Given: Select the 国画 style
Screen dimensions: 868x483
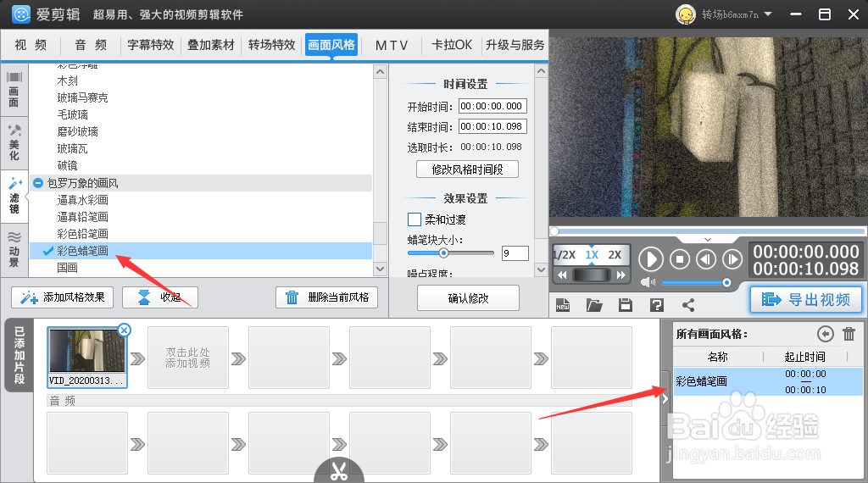Looking at the screenshot, I should point(68,268).
